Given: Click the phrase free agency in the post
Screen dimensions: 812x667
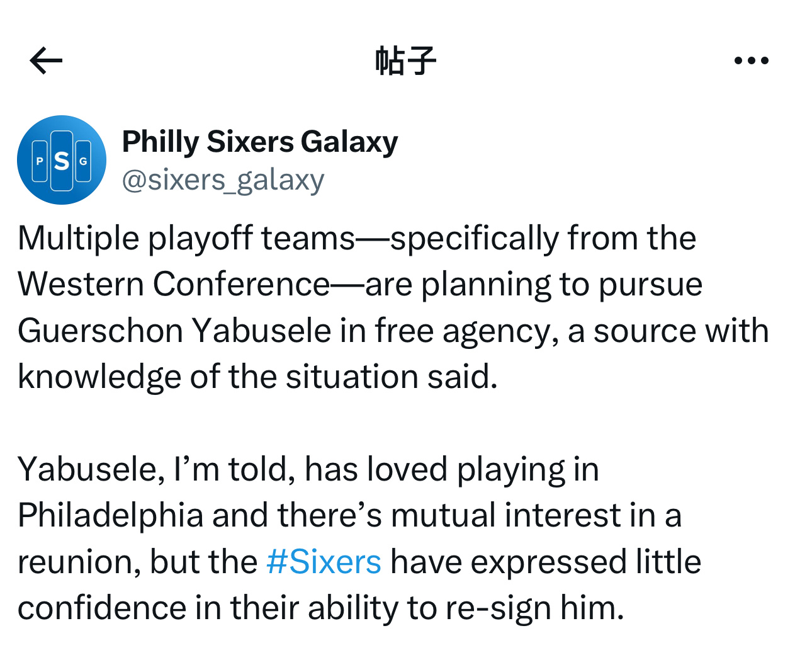Looking at the screenshot, I should coord(466,331).
